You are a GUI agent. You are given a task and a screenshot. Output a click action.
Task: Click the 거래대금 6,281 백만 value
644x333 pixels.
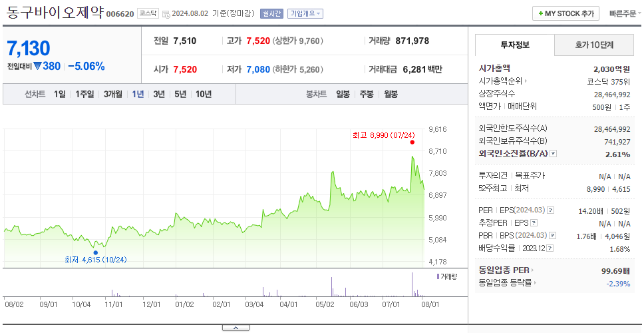[422, 69]
